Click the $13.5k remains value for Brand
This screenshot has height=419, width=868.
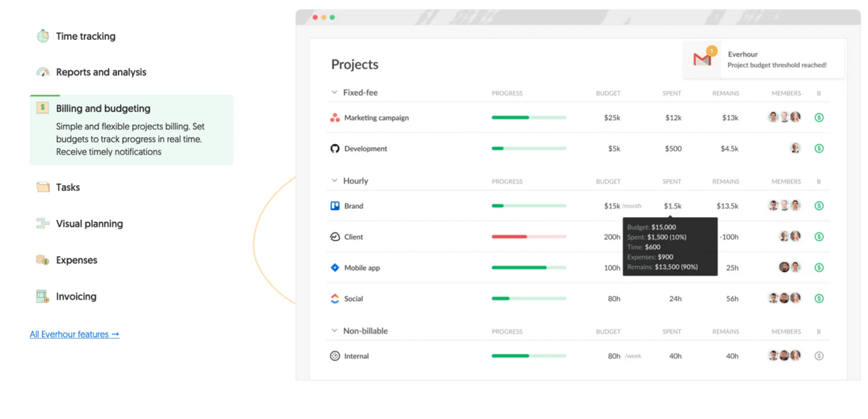coord(728,206)
